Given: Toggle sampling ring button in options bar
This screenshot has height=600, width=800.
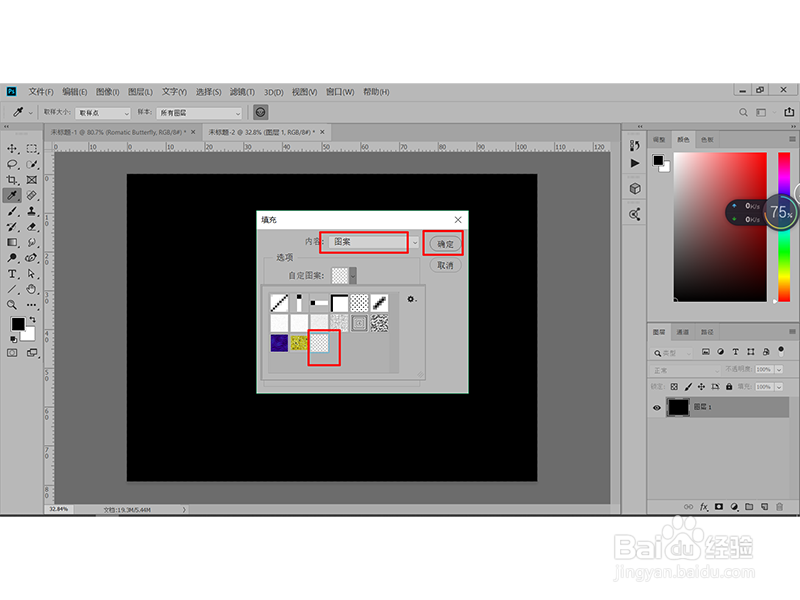Looking at the screenshot, I should (261, 112).
